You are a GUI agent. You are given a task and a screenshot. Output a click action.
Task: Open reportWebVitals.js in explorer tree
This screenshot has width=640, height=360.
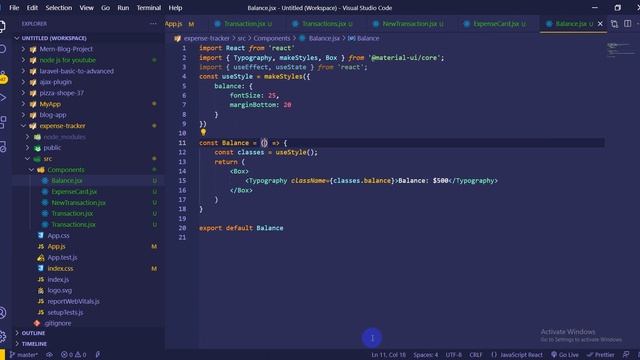[73, 302]
